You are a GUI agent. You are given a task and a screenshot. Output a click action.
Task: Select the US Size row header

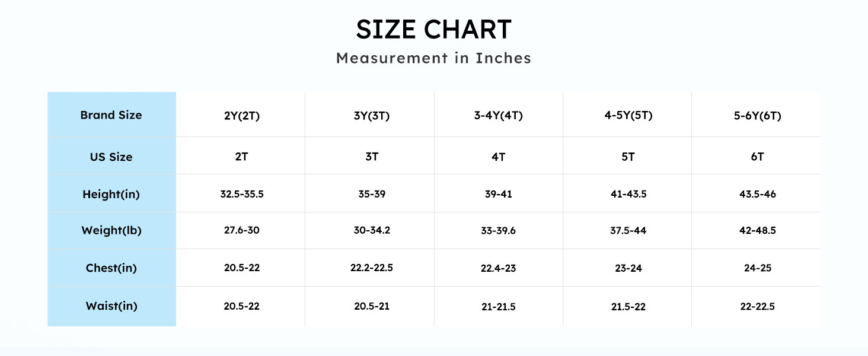click(x=111, y=157)
